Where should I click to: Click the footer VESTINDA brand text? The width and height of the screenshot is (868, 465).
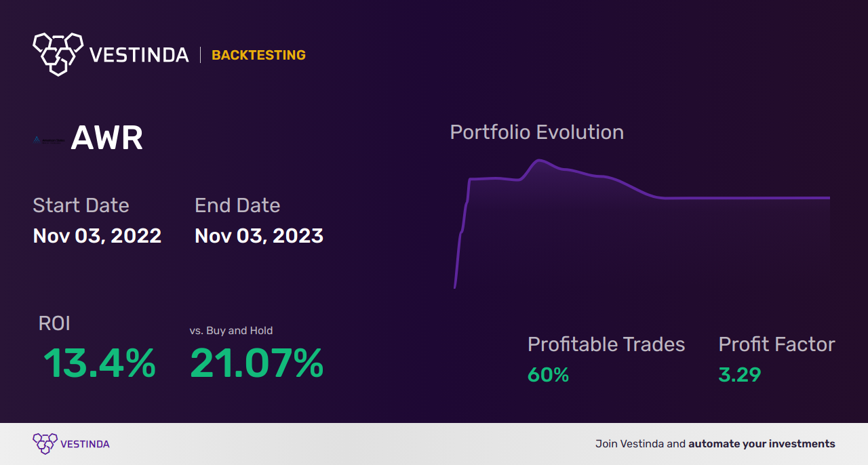pos(85,445)
